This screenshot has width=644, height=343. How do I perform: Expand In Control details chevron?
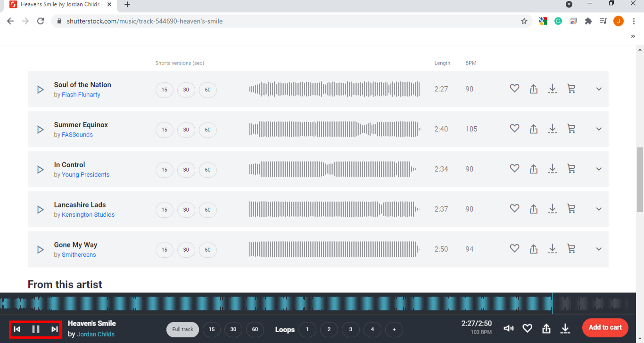599,169
